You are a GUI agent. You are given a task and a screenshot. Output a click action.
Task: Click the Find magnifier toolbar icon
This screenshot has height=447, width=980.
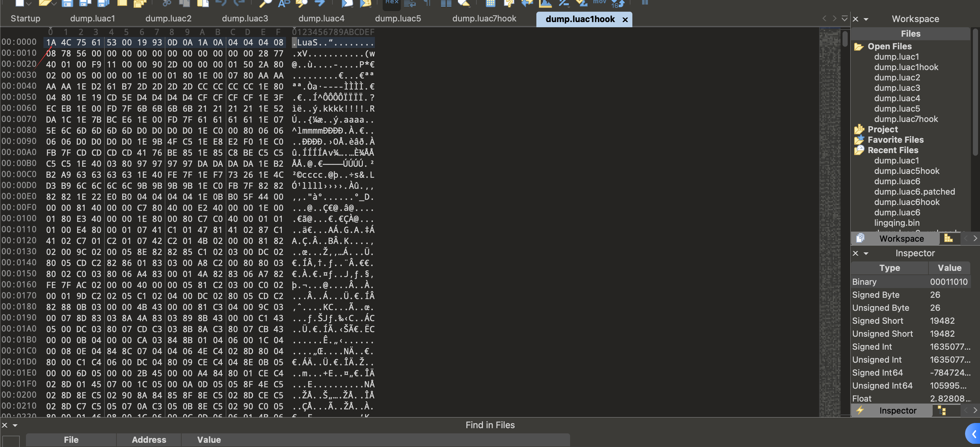(x=265, y=4)
